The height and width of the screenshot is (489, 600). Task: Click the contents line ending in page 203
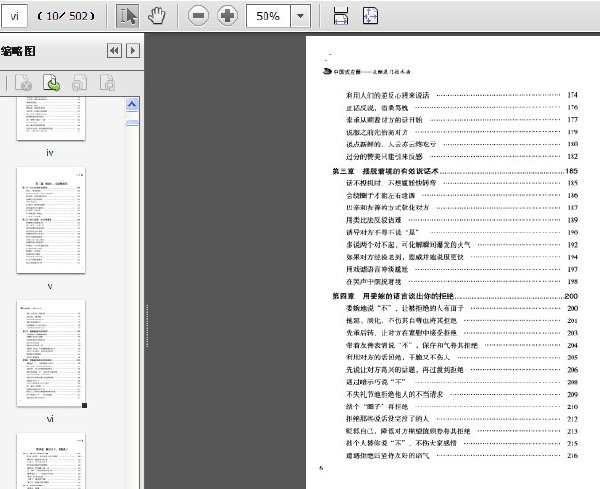(x=461, y=333)
